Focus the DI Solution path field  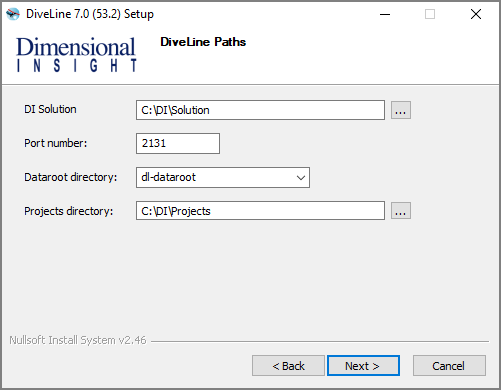pyautogui.click(x=260, y=110)
